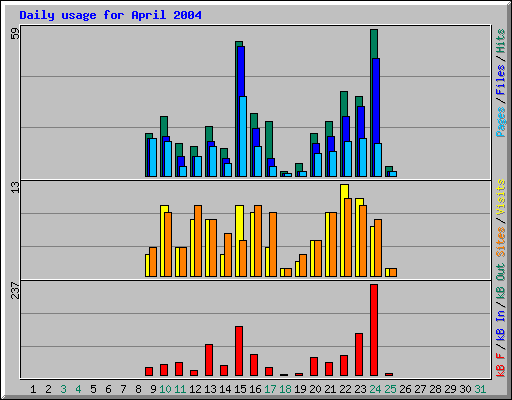This screenshot has width=512, height=400.
Task: Click the tallest red kB bar for day 24
Action: [374, 330]
